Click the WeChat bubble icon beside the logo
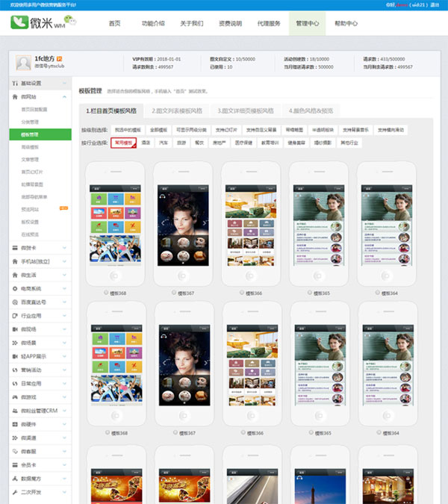448x504 pixels. (70, 20)
